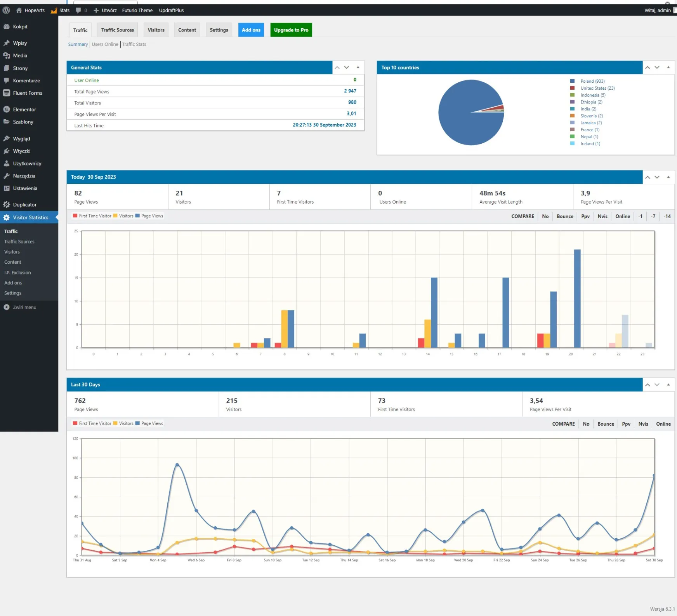Click the Poland legend color swatch

click(572, 81)
